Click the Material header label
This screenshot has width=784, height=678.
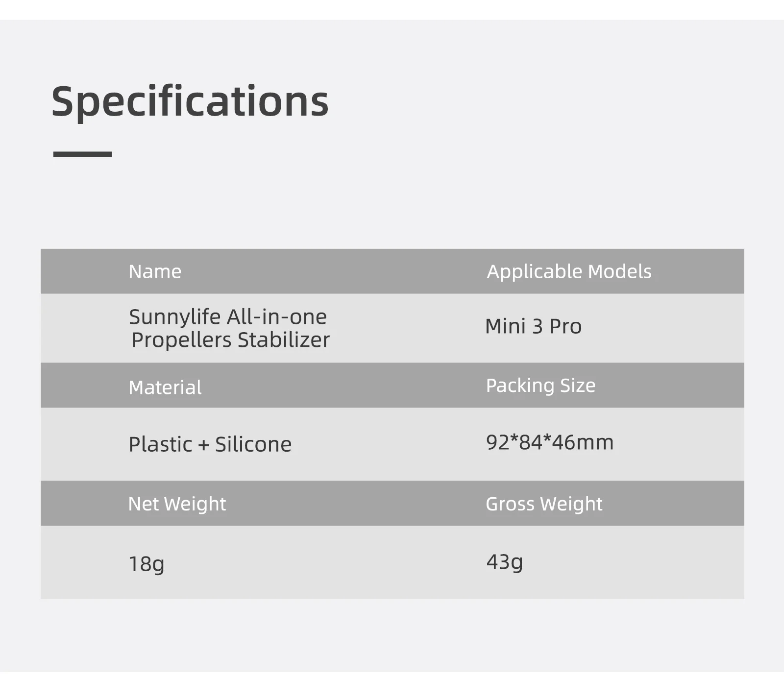[165, 387]
